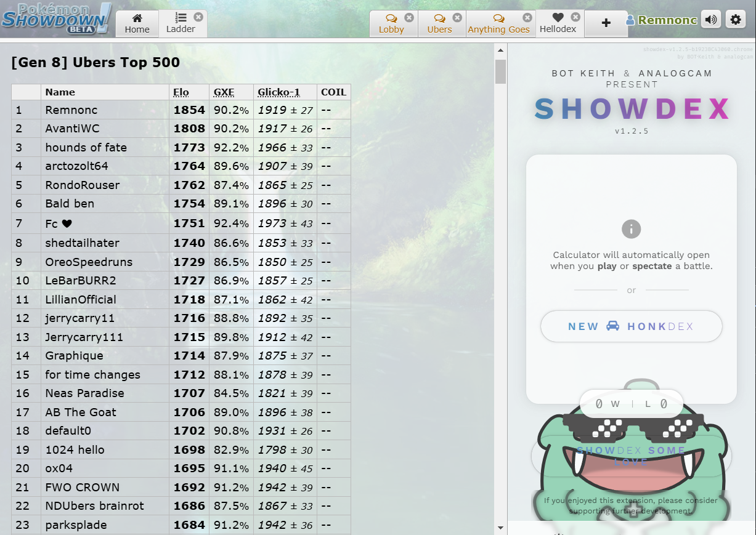This screenshot has height=535, width=756.
Task: Mute sound using the speaker icon
Action: pos(711,20)
